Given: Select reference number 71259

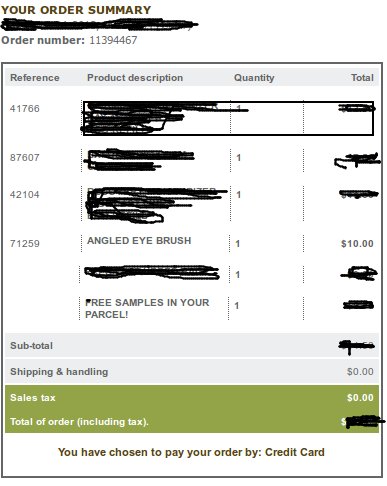Looking at the screenshot, I should click(x=25, y=244).
